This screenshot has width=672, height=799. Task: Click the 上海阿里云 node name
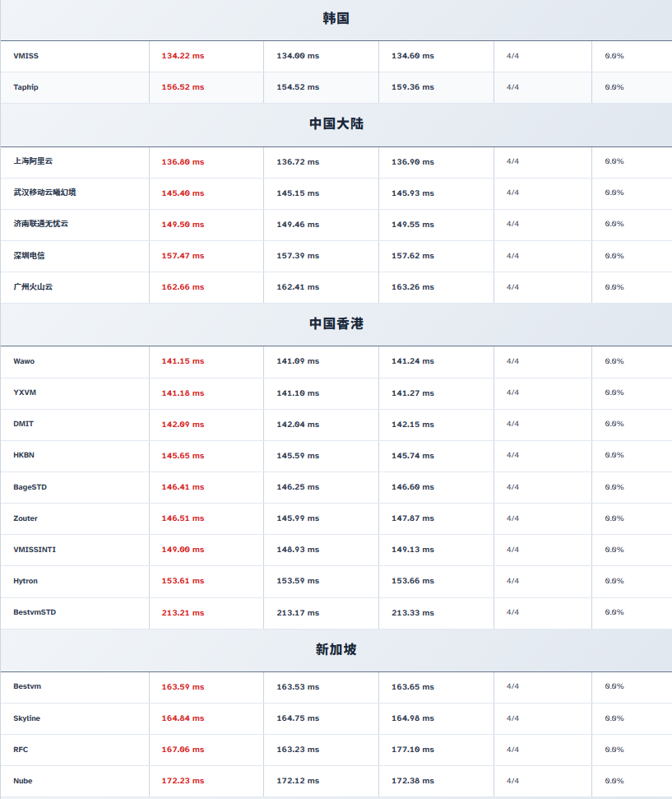click(x=33, y=161)
